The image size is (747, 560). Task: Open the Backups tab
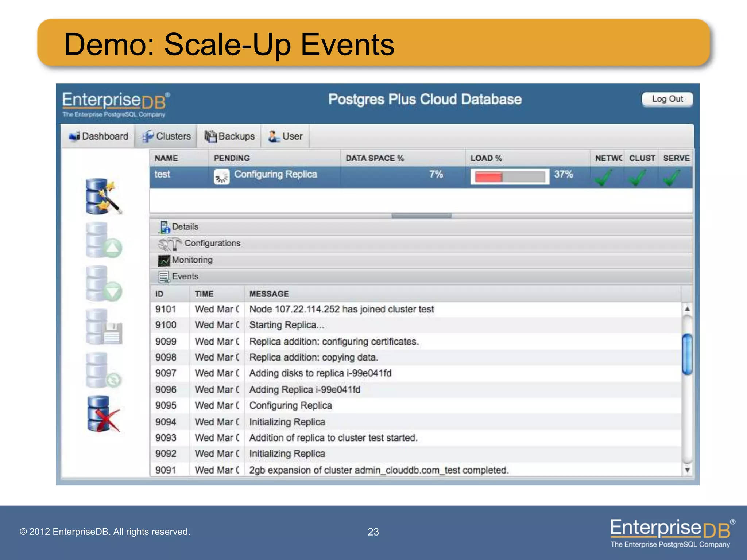coord(229,136)
